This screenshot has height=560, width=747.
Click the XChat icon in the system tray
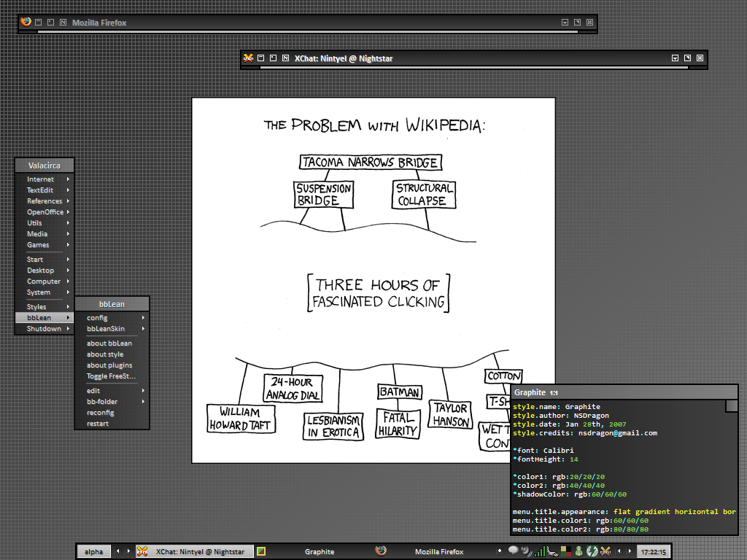pos(605,551)
